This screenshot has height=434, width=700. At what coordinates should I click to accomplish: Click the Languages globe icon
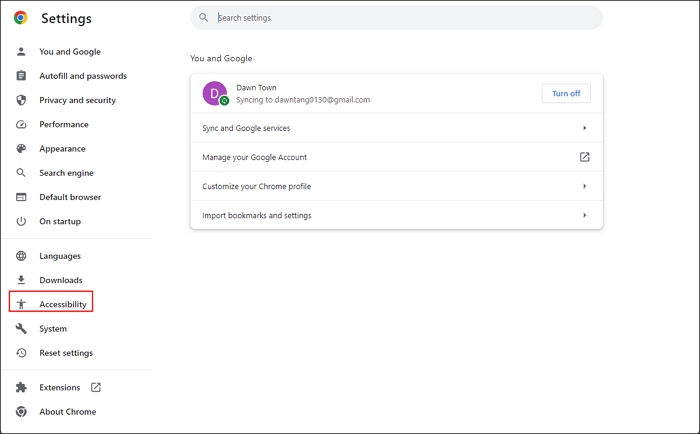pos(21,256)
